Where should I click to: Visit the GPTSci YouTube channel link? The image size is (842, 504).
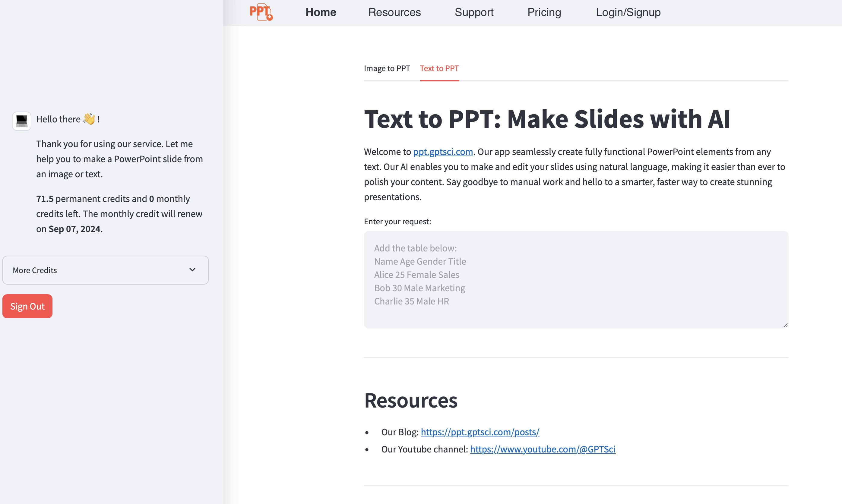click(x=543, y=449)
